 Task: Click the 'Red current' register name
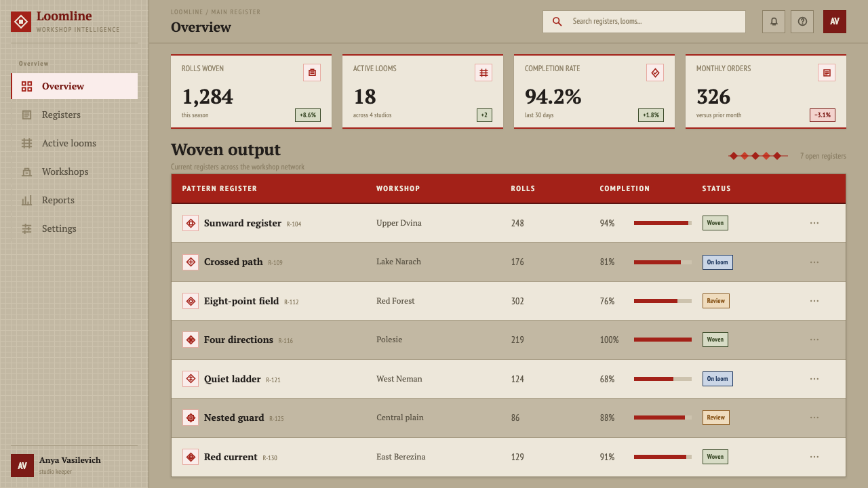point(231,457)
